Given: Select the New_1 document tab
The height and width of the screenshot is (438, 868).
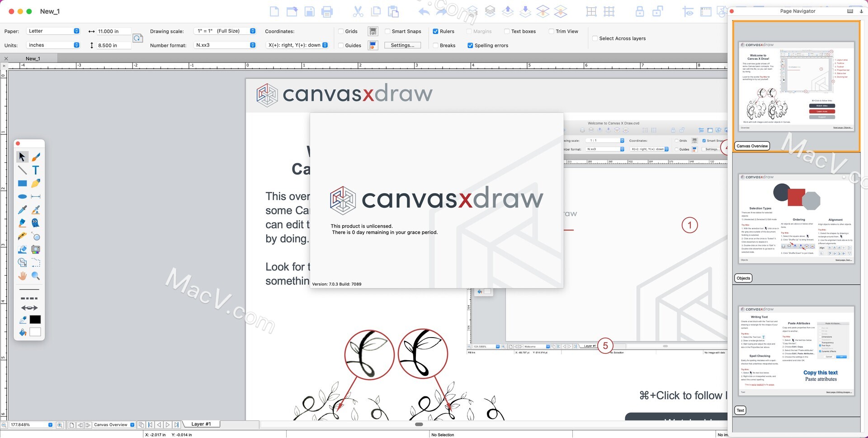Looking at the screenshot, I should pyautogui.click(x=33, y=58).
